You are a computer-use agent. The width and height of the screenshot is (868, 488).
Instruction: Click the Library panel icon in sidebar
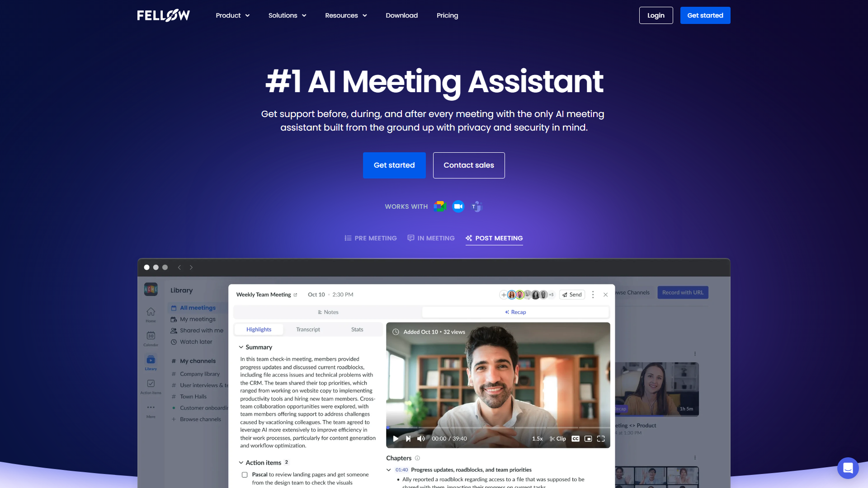151,362
